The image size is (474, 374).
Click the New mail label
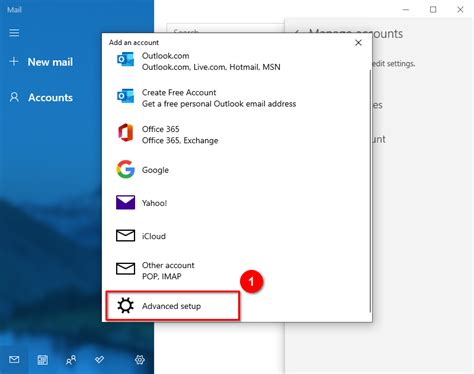pyautogui.click(x=50, y=62)
